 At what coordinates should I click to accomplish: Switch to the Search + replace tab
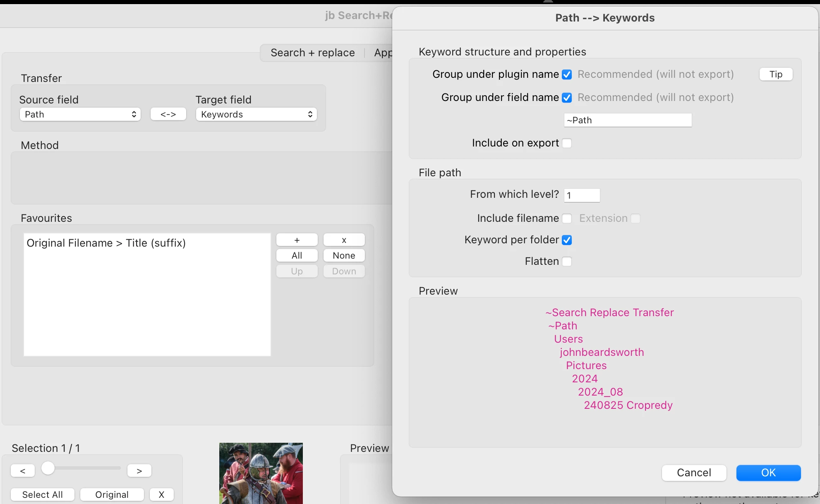click(312, 53)
